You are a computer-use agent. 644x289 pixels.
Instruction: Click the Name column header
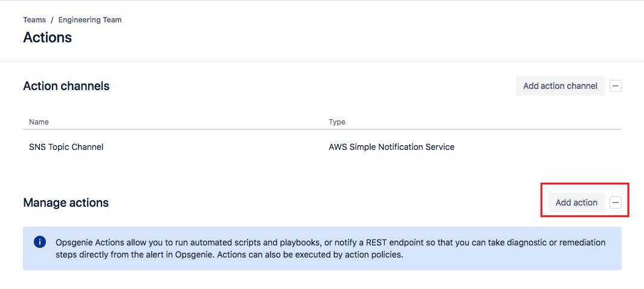point(39,122)
